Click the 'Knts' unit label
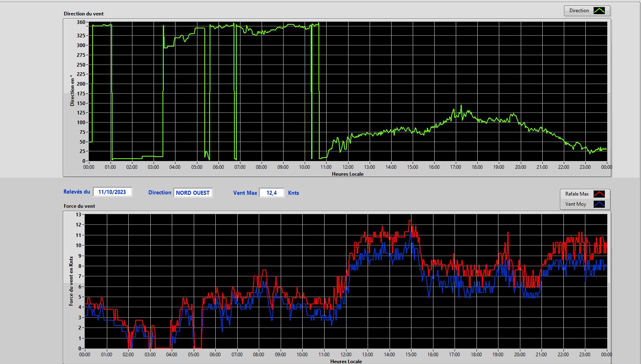 point(293,193)
